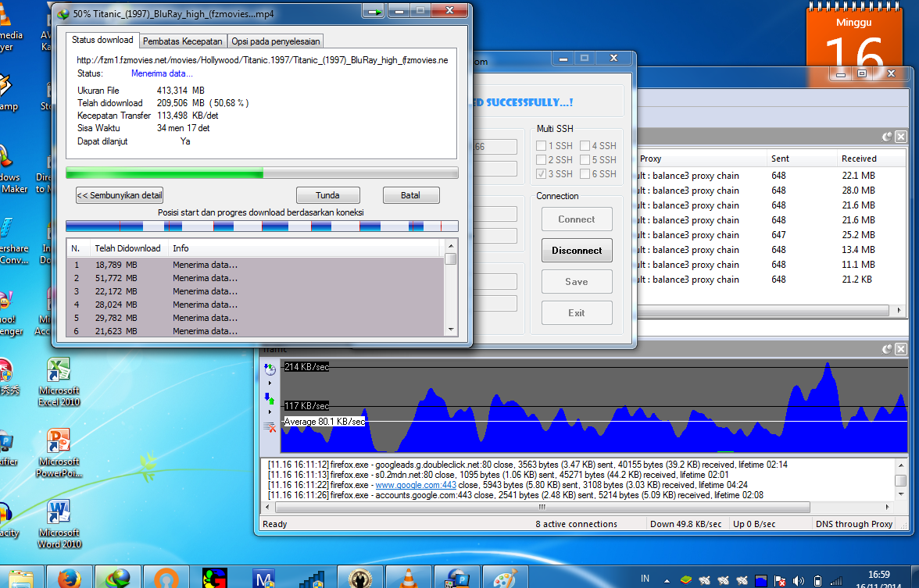Screen dimensions: 919x588
Task: Click scroll-up arrow of IDM connections list
Action: coord(451,245)
